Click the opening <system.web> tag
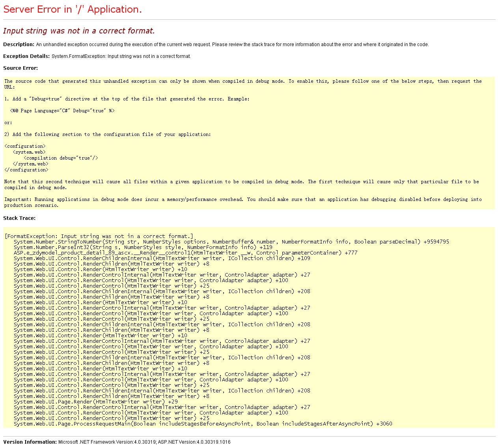Screen dimensions: 498x448 tap(29, 152)
